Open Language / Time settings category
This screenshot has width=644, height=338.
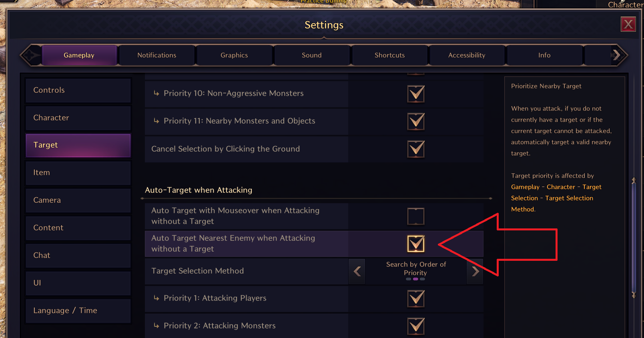[x=78, y=310]
